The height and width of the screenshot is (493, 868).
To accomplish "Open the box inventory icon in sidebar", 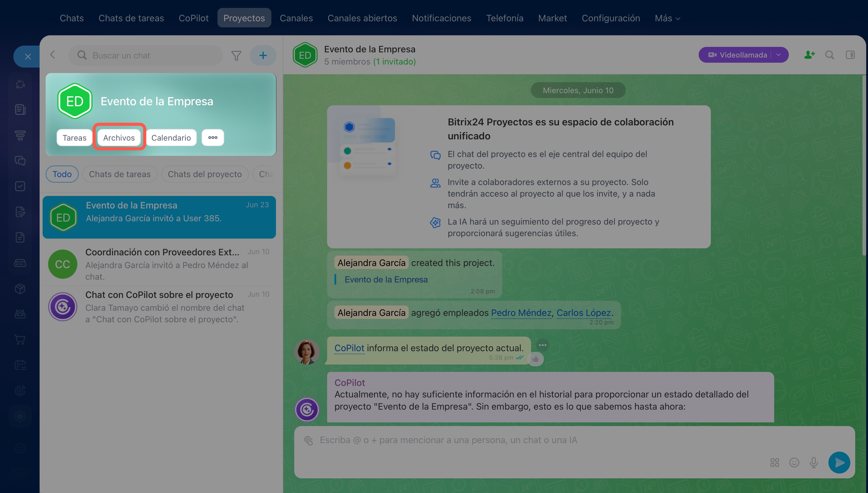I will click(20, 288).
